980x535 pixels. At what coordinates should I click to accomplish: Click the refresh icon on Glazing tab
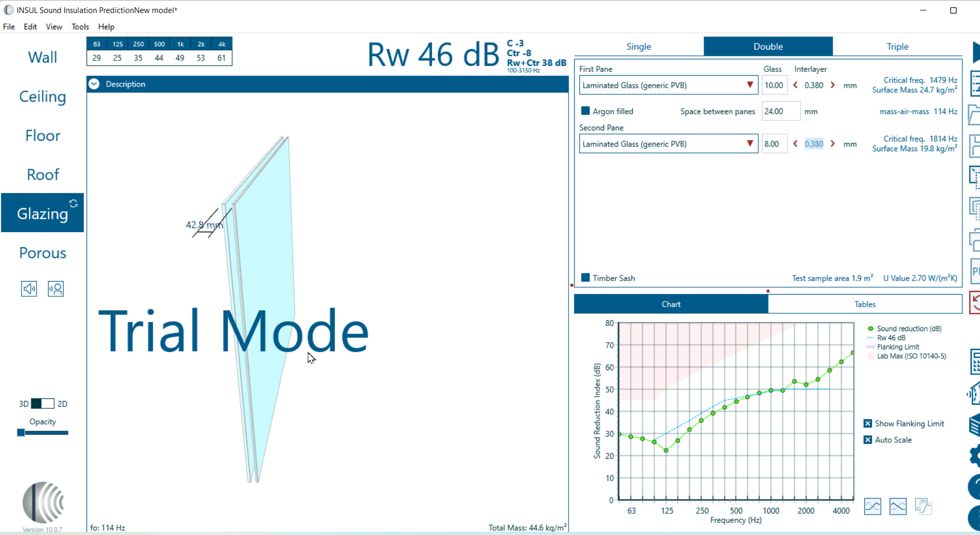(74, 203)
